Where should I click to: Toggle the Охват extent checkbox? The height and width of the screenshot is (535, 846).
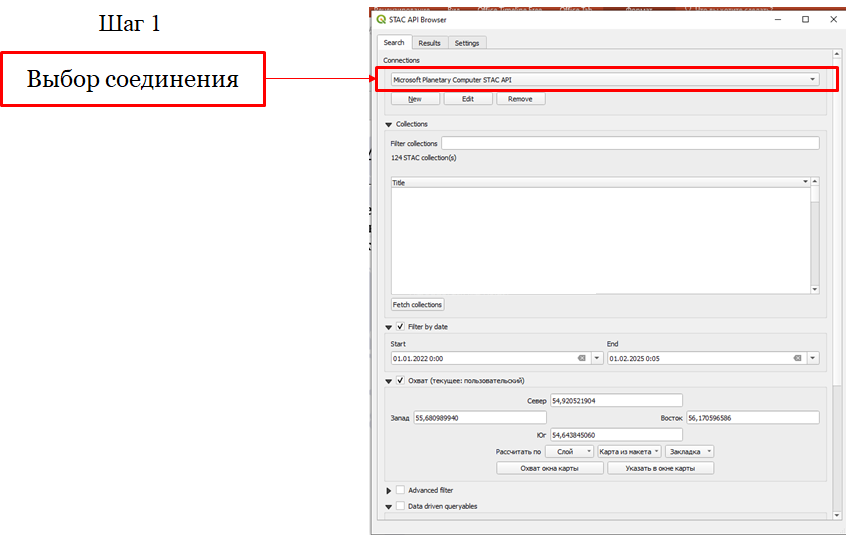[x=400, y=380]
